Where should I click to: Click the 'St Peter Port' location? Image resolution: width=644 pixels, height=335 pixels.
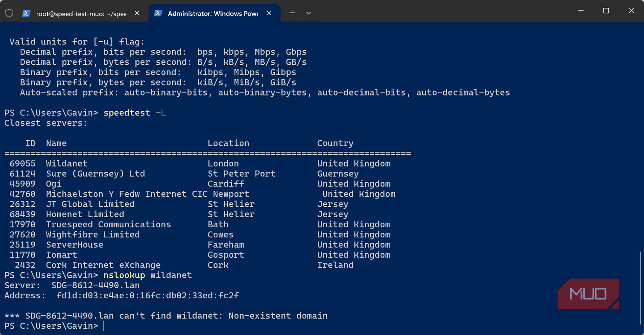click(x=242, y=174)
